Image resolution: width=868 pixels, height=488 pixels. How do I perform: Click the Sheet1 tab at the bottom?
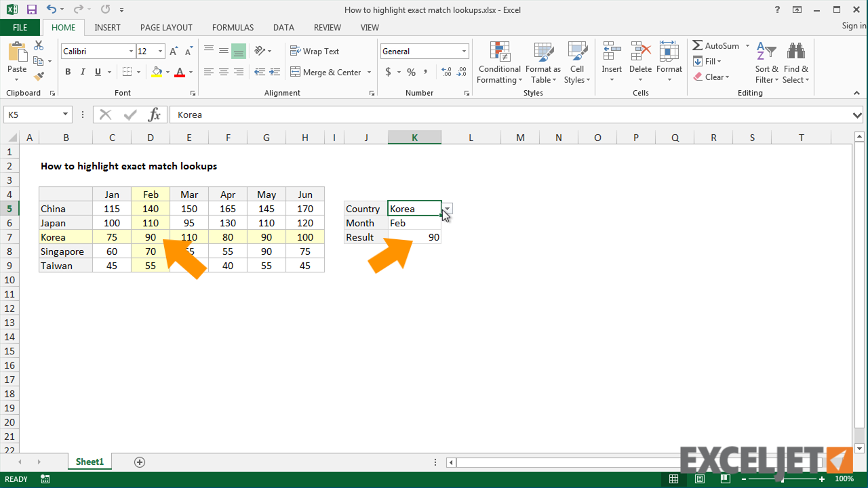[x=89, y=462]
